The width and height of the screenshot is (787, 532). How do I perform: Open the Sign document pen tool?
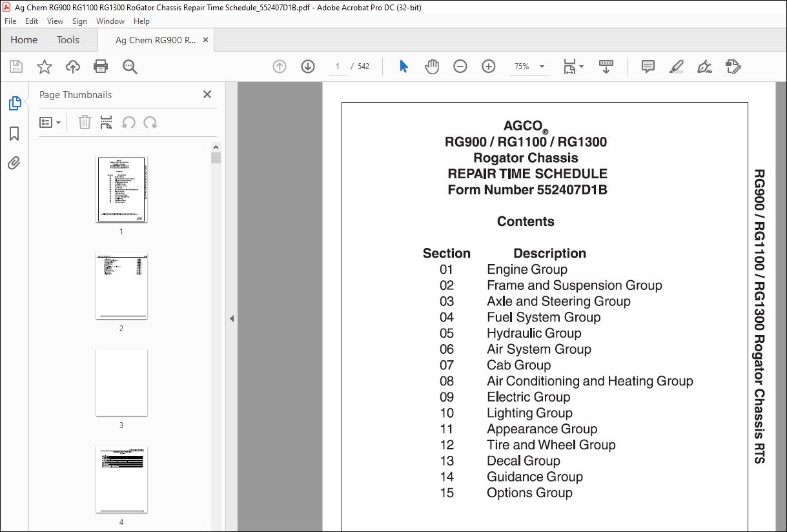[704, 66]
